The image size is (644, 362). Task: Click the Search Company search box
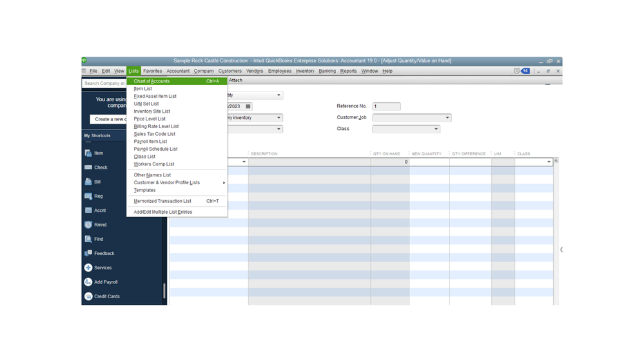[x=104, y=83]
